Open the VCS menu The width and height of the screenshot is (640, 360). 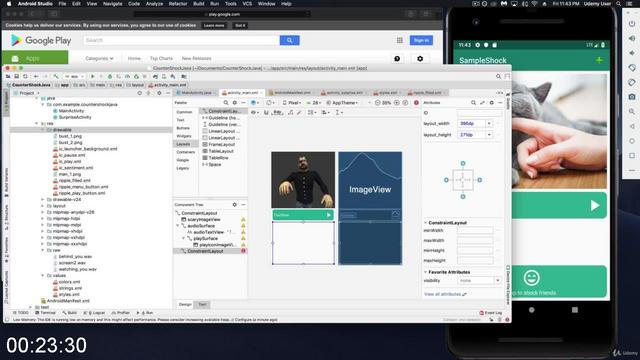[x=247, y=4]
